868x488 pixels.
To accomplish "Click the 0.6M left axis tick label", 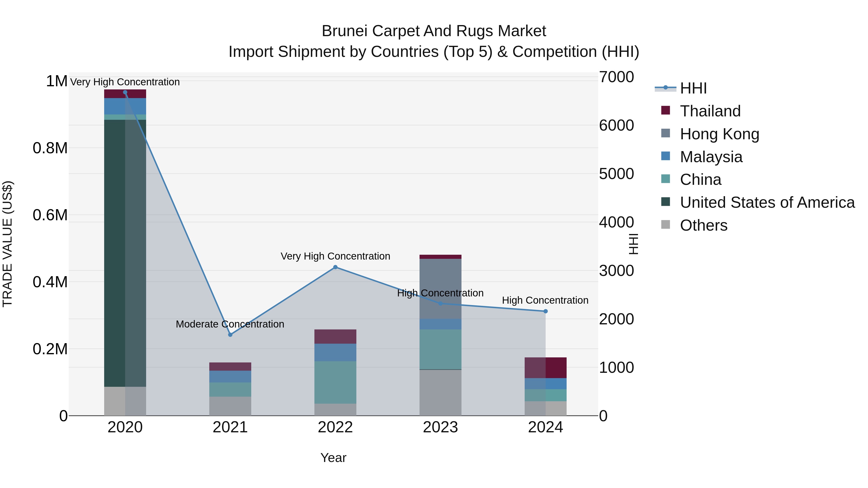I will click(x=50, y=215).
